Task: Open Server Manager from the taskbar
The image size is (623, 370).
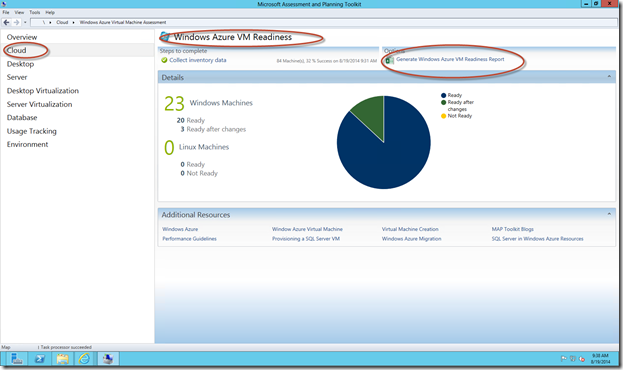Action: click(x=16, y=359)
